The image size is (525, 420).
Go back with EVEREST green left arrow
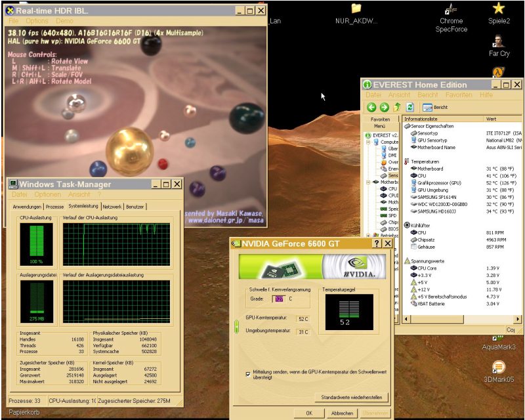[371, 107]
